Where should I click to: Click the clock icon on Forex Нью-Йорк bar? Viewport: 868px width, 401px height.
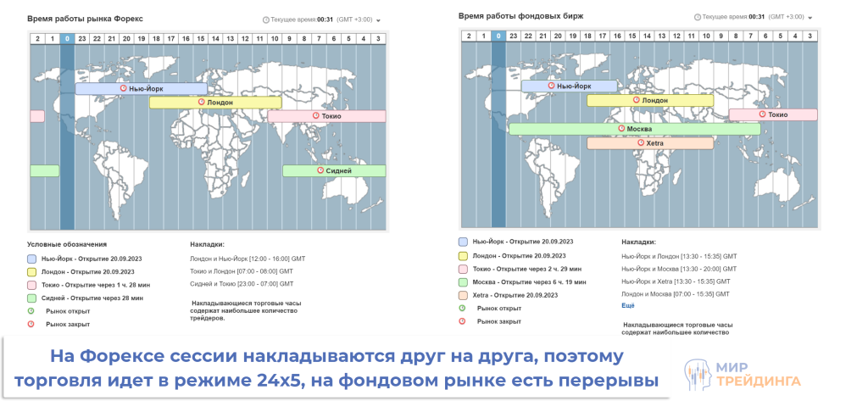(123, 88)
